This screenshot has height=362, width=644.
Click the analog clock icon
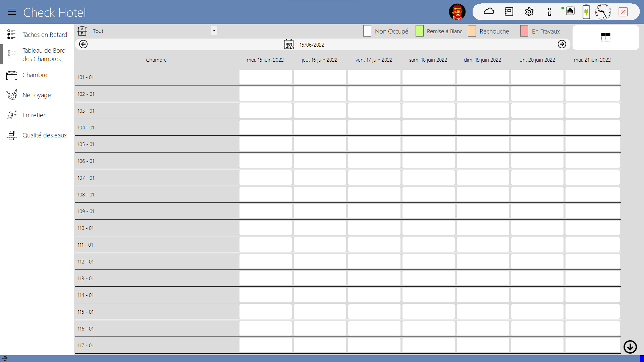[x=603, y=12]
